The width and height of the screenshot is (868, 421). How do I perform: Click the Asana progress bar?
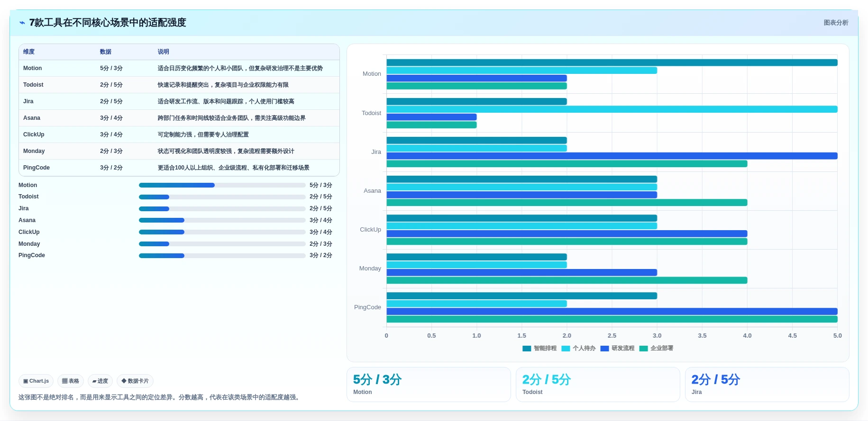(x=222, y=220)
